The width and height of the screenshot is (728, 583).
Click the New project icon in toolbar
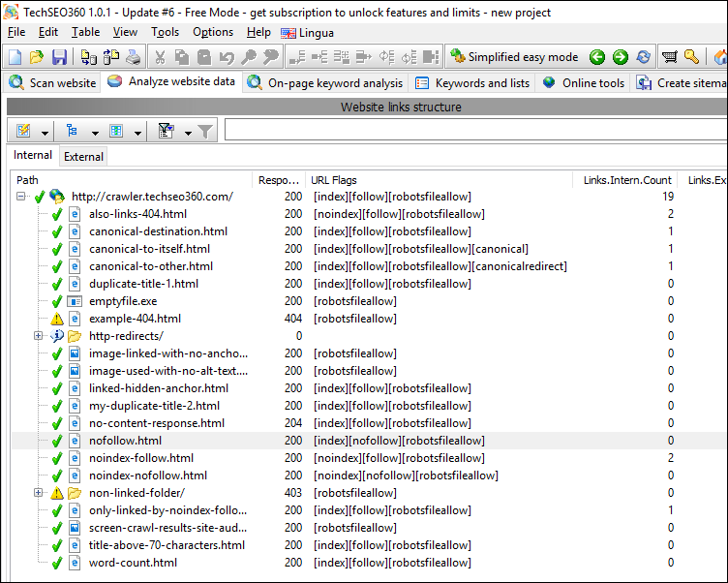[16, 57]
